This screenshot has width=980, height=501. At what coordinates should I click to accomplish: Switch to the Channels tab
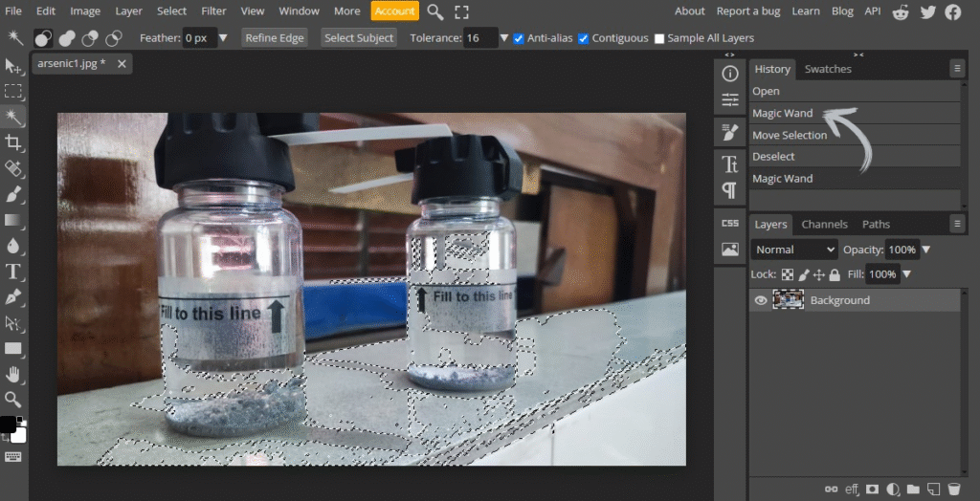pyautogui.click(x=824, y=225)
